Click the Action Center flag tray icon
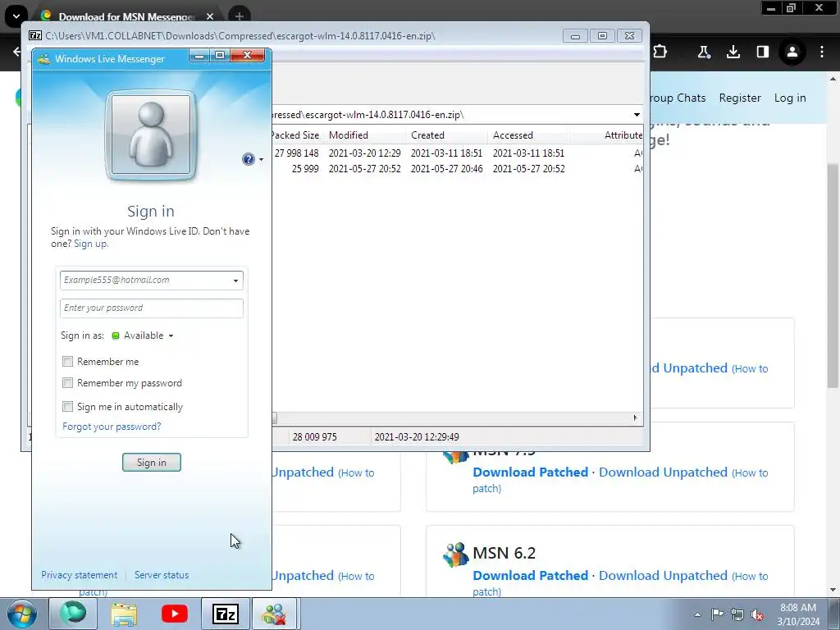 pos(717,614)
